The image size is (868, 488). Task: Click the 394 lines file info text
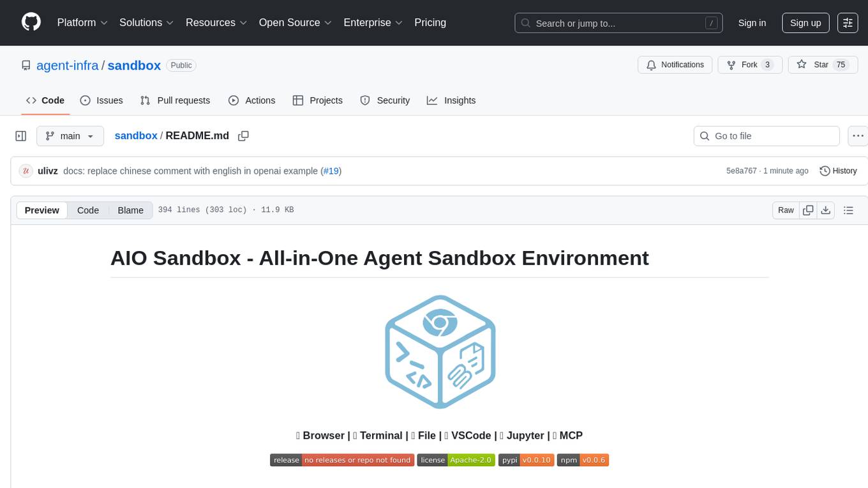[x=225, y=210]
